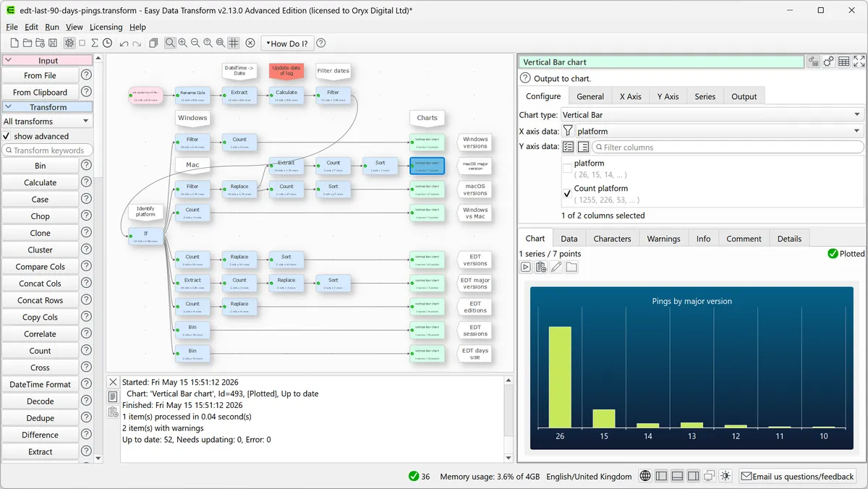Click help icon next to How Do I
Screen dimensions: 868x489
point(321,43)
